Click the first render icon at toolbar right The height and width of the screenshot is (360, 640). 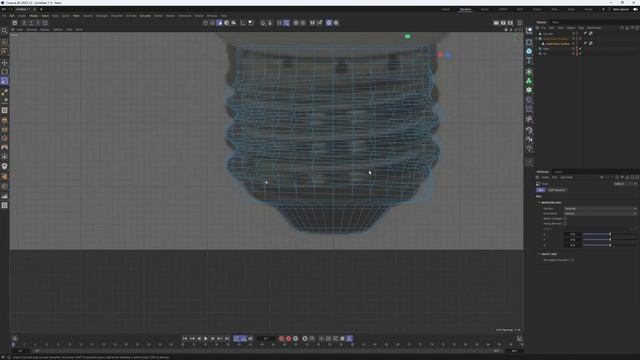click(x=496, y=23)
